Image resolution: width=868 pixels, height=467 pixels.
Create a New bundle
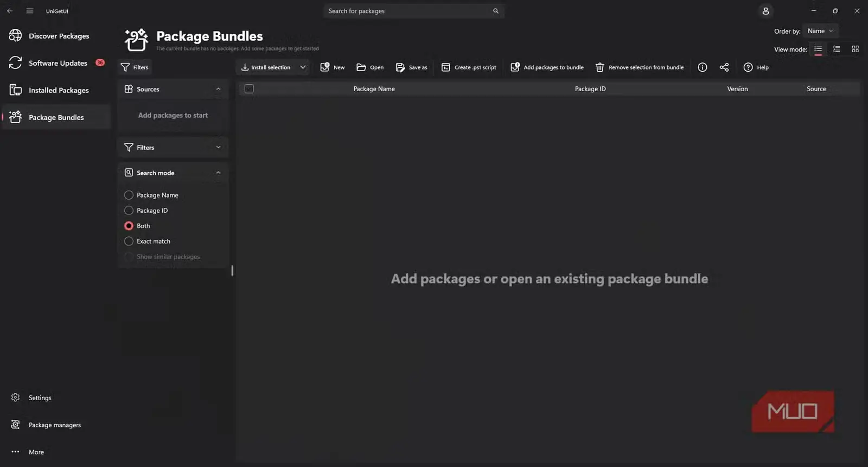click(x=333, y=67)
